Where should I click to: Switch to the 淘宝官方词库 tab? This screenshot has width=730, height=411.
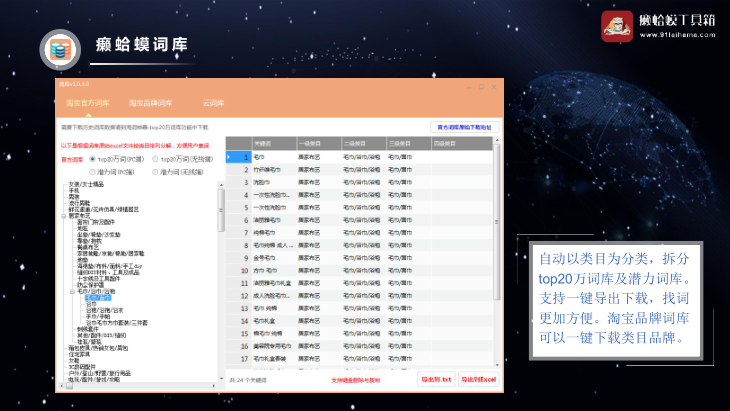[88, 103]
